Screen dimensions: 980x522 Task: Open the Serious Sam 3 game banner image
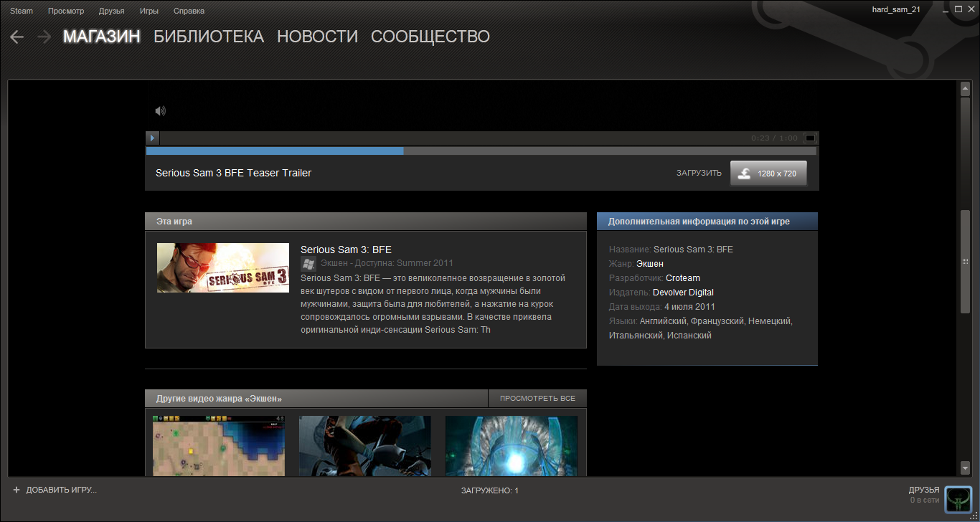[x=223, y=267]
